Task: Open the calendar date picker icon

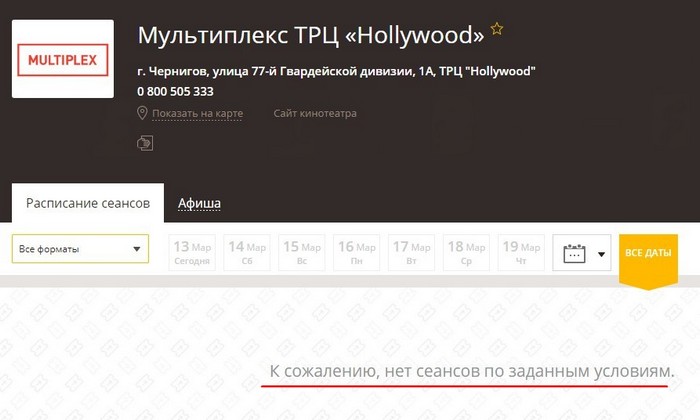Action: [573, 253]
